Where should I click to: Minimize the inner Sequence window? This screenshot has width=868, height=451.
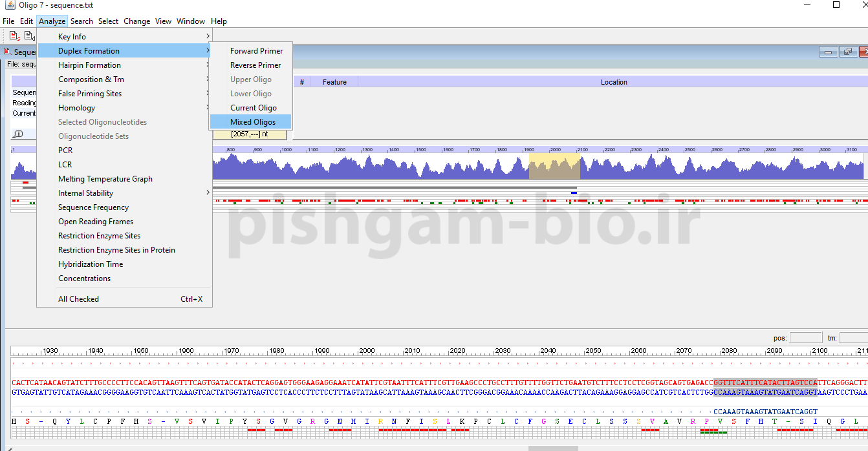(x=829, y=52)
